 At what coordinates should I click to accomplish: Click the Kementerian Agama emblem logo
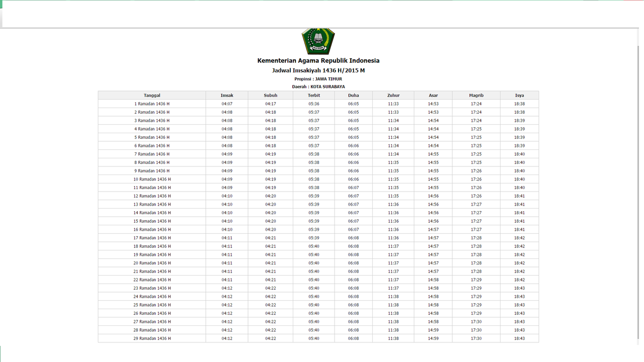tap(318, 42)
